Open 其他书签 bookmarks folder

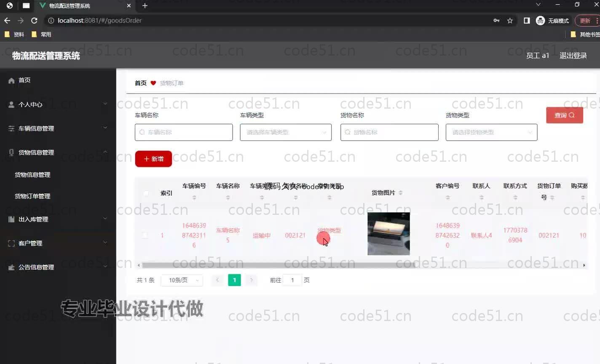tap(585, 35)
